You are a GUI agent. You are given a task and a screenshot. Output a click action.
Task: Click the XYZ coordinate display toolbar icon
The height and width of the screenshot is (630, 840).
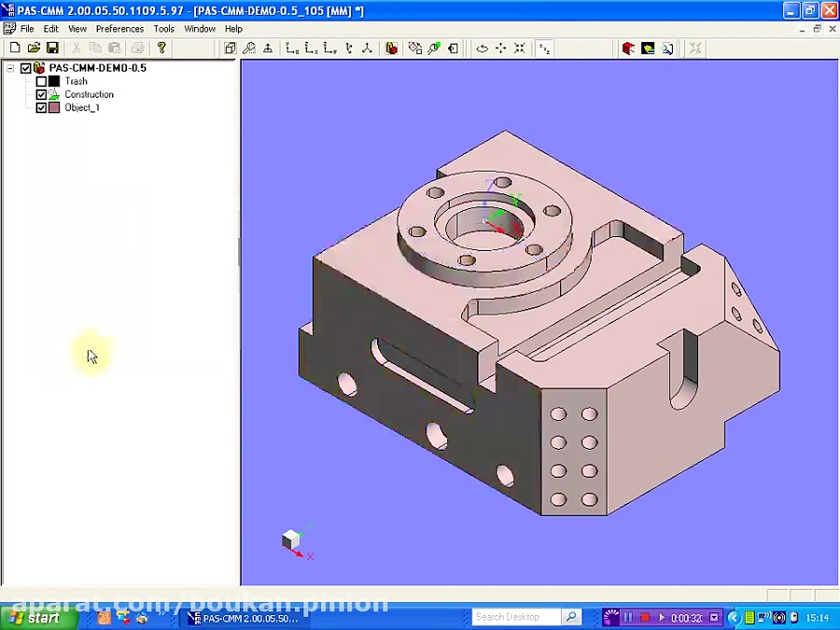(x=544, y=48)
